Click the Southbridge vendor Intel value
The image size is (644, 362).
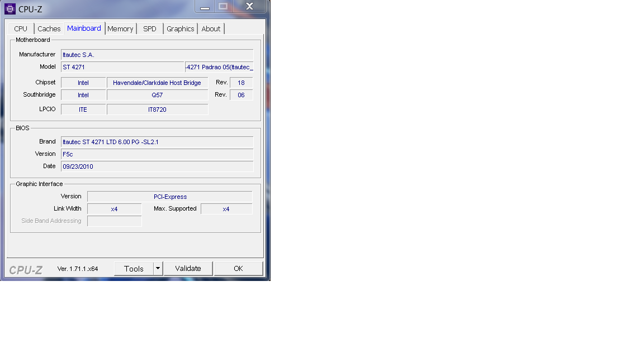point(83,95)
